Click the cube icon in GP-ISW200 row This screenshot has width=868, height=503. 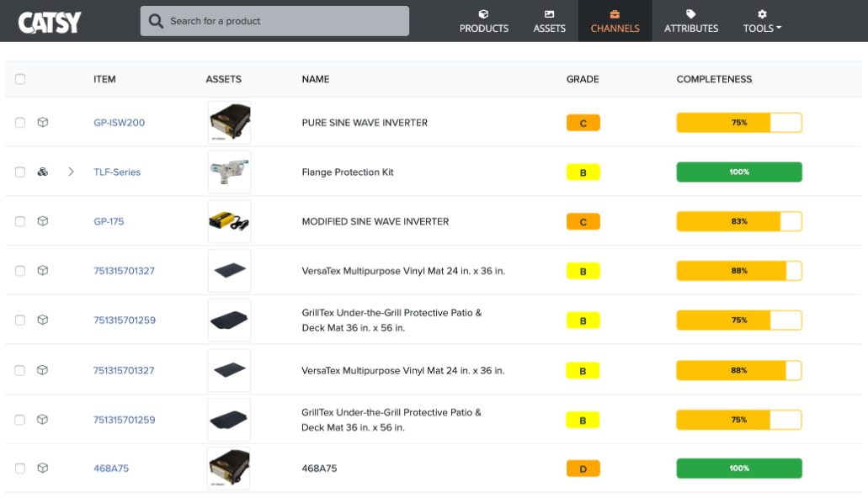pos(43,122)
